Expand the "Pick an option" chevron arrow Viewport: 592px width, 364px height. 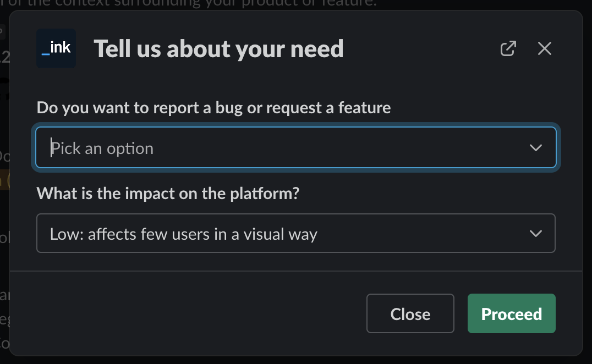point(535,148)
